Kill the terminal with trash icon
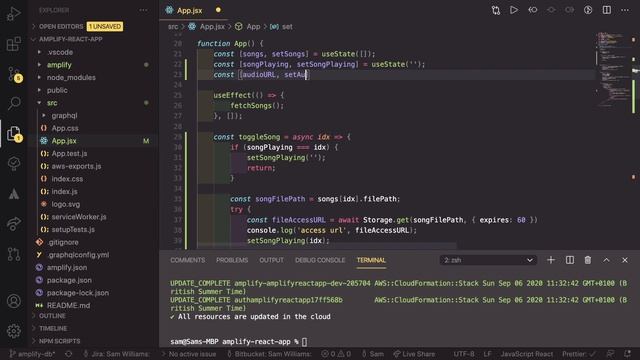Image resolution: width=640 pixels, height=360 pixels. click(588, 260)
